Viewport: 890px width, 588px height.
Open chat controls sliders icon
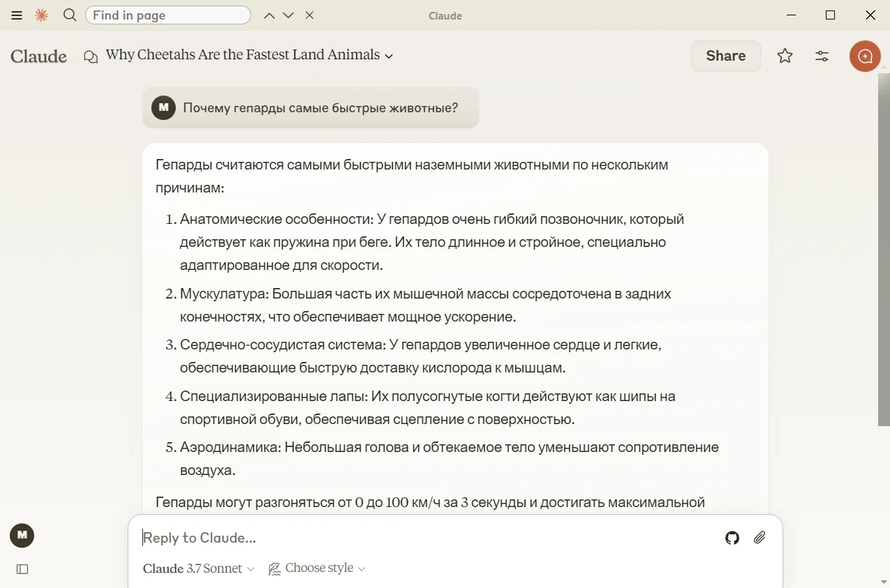822,56
